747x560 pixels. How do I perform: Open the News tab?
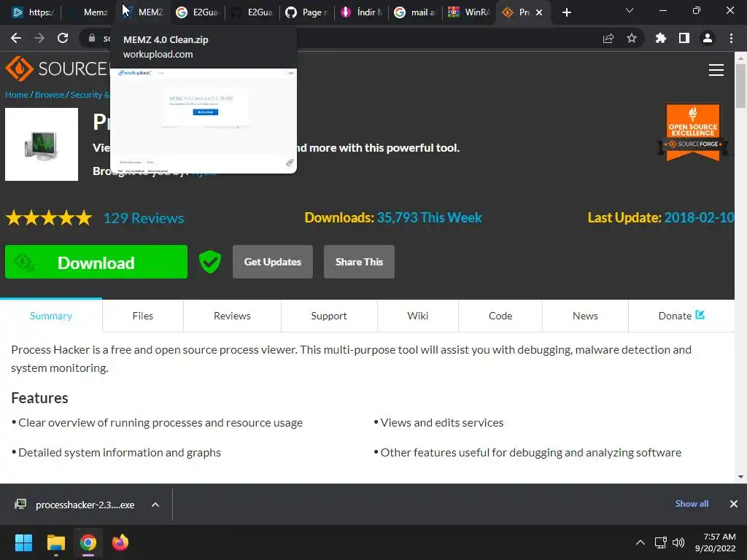click(585, 316)
